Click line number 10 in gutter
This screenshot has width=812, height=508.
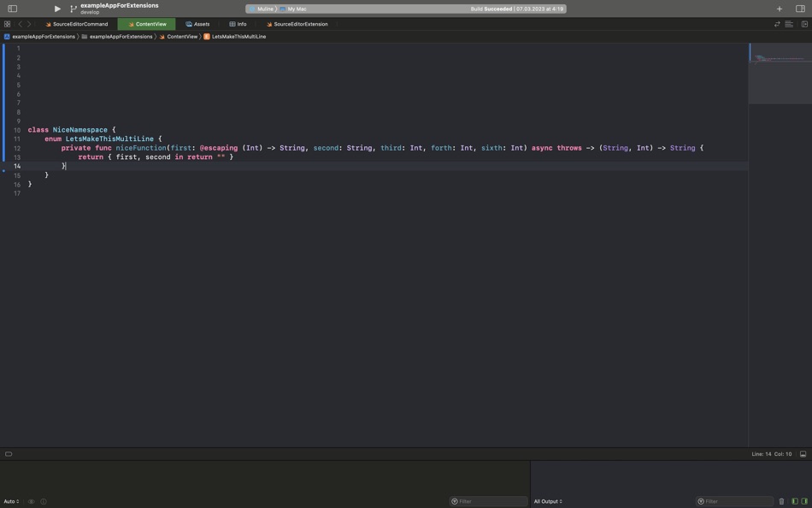(x=17, y=130)
